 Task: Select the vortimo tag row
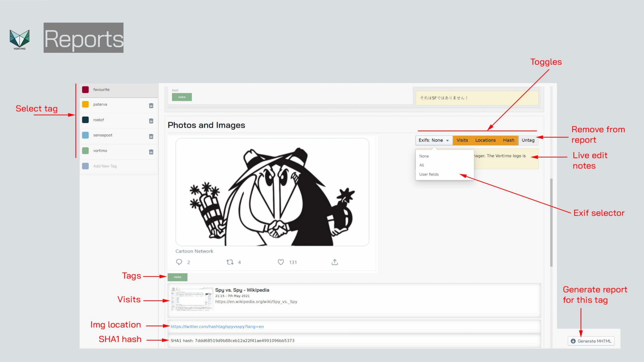pyautogui.click(x=119, y=152)
